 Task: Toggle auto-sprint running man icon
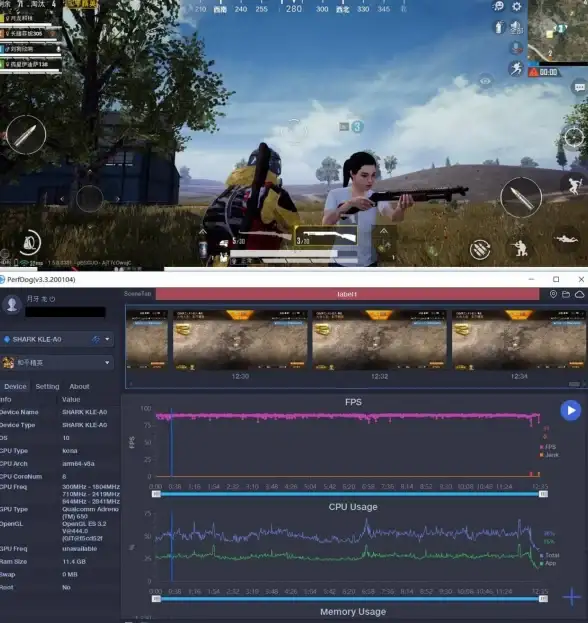click(516, 68)
